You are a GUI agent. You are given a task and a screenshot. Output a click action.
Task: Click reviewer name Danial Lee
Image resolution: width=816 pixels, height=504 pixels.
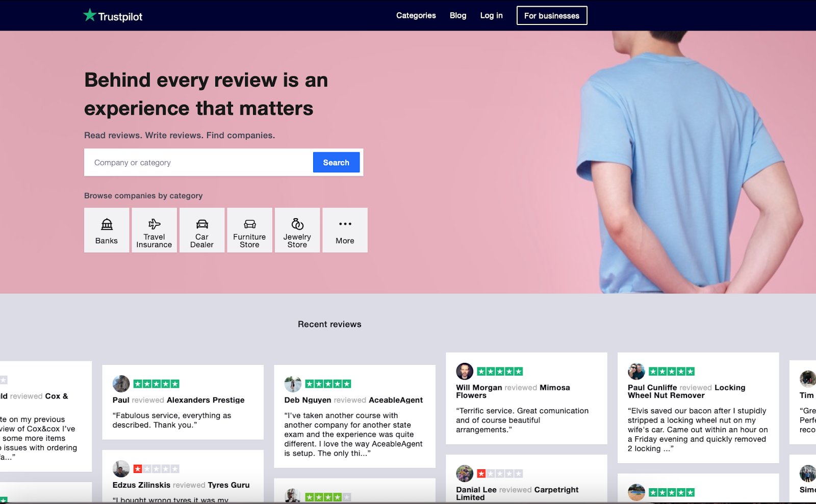[476, 490]
